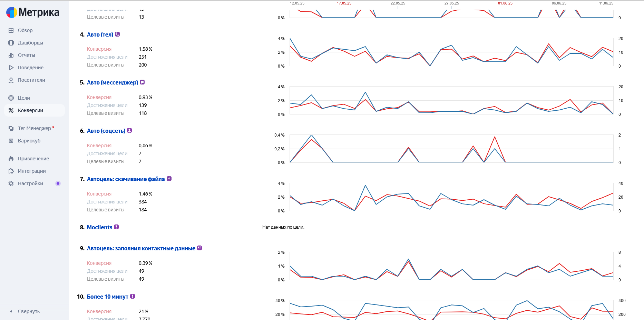This screenshot has height=320, width=644.
Task: Open Автоцель: заполнил контактные данные link
Action: [141, 248]
